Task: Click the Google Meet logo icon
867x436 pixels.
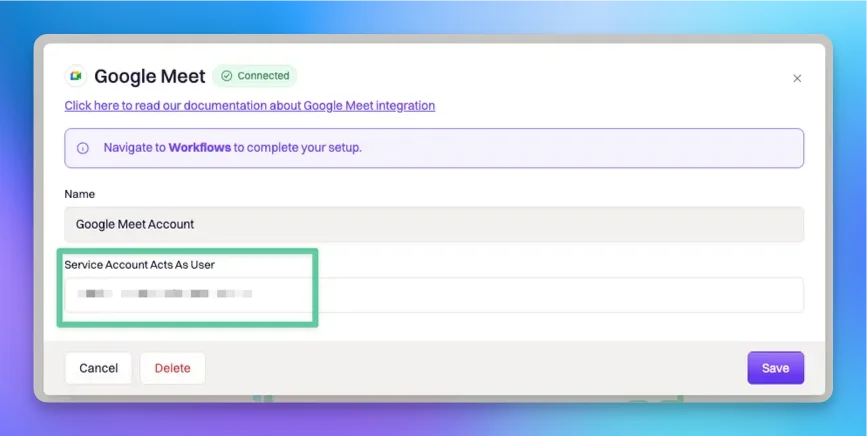Action: [76, 76]
